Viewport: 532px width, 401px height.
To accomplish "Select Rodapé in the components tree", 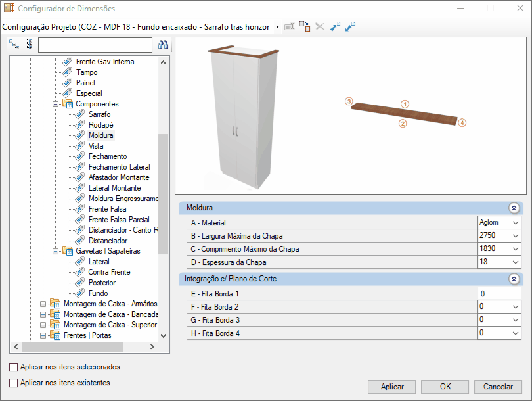I will 100,125.
